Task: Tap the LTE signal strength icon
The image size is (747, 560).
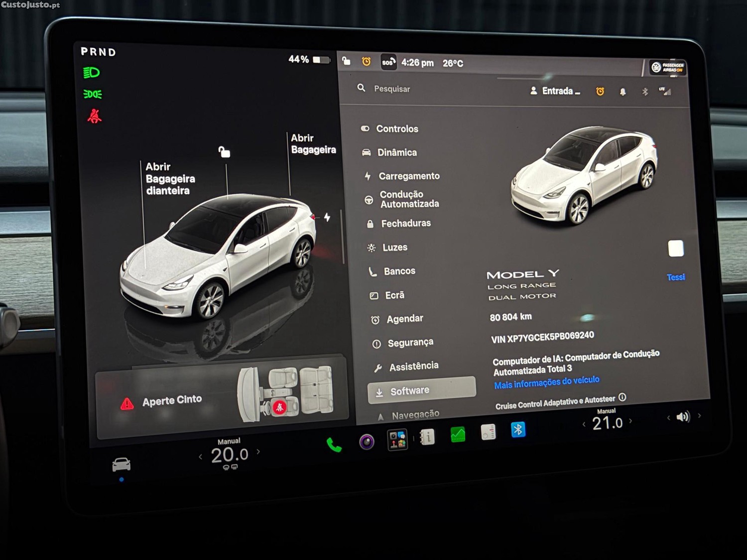Action: coord(665,91)
